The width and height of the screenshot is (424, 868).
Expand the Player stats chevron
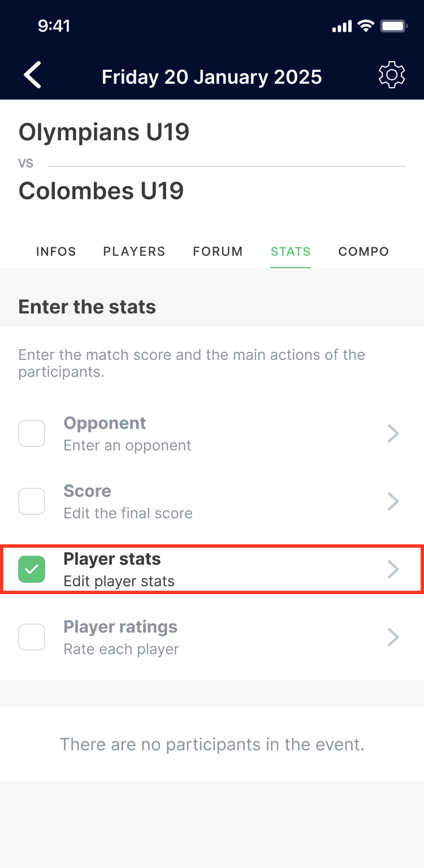[393, 569]
